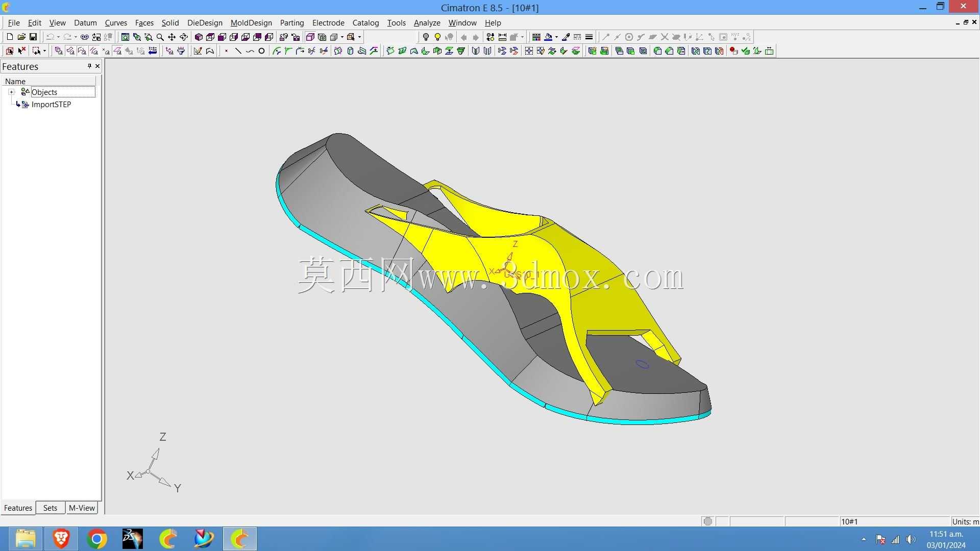Screen dimensions: 980x551
Task: Open Google Chrome from the taskbar
Action: [97, 539]
